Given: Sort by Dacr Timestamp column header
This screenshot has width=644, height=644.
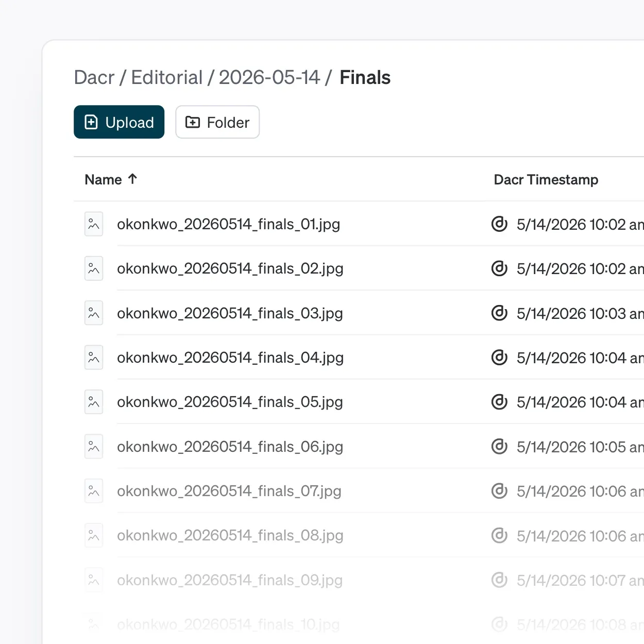Looking at the screenshot, I should point(546,180).
